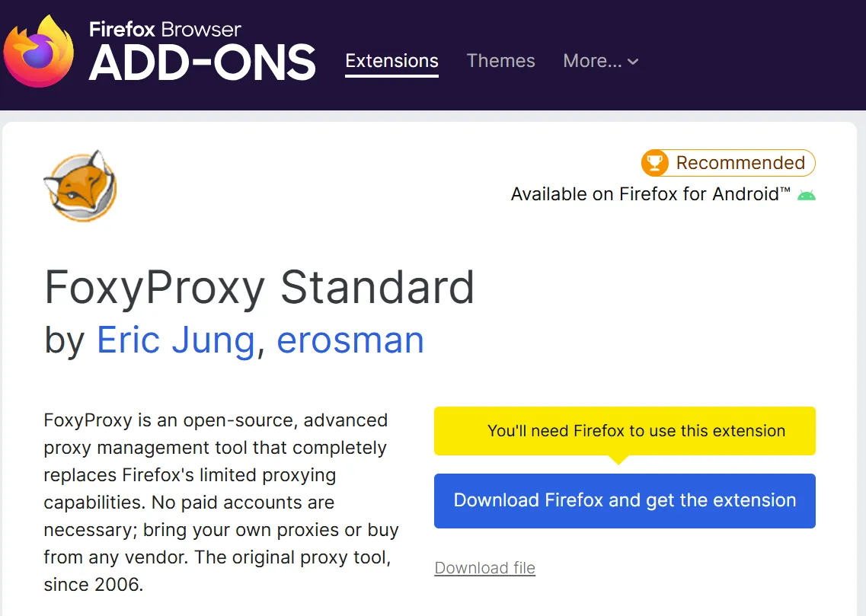Click Available on Firefox for Android text
Viewport: 866px width, 616px height.
click(650, 194)
